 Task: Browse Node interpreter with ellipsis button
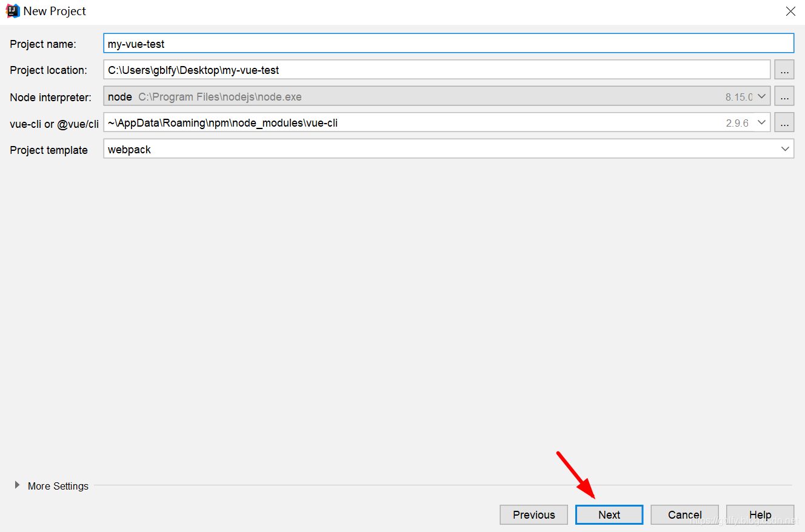[784, 96]
